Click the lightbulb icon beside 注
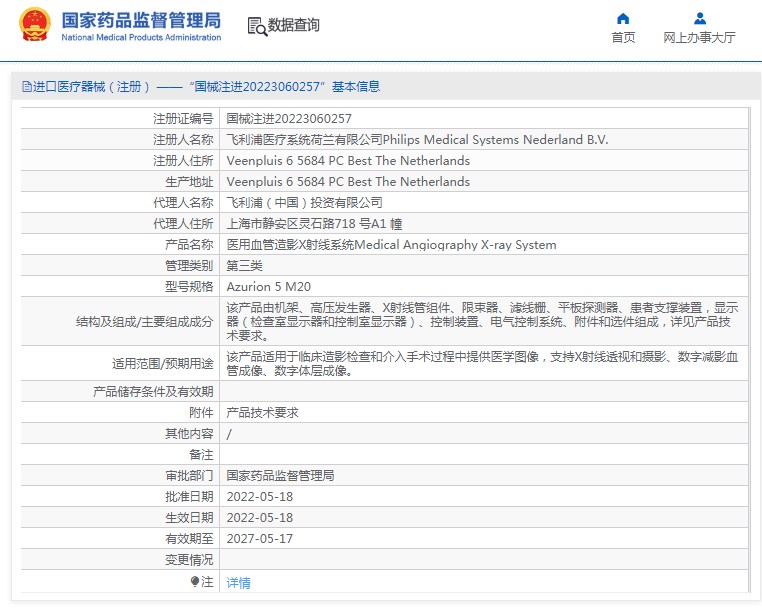 tap(195, 581)
